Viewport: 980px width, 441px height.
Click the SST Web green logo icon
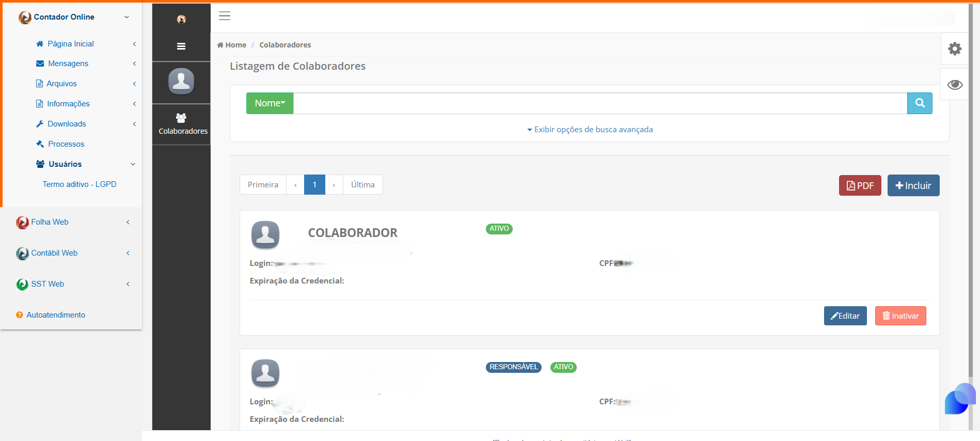click(22, 285)
